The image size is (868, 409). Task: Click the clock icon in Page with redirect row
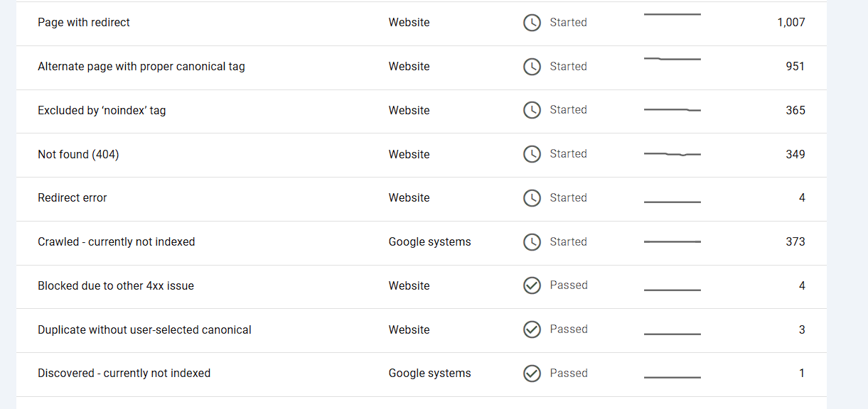(x=532, y=23)
